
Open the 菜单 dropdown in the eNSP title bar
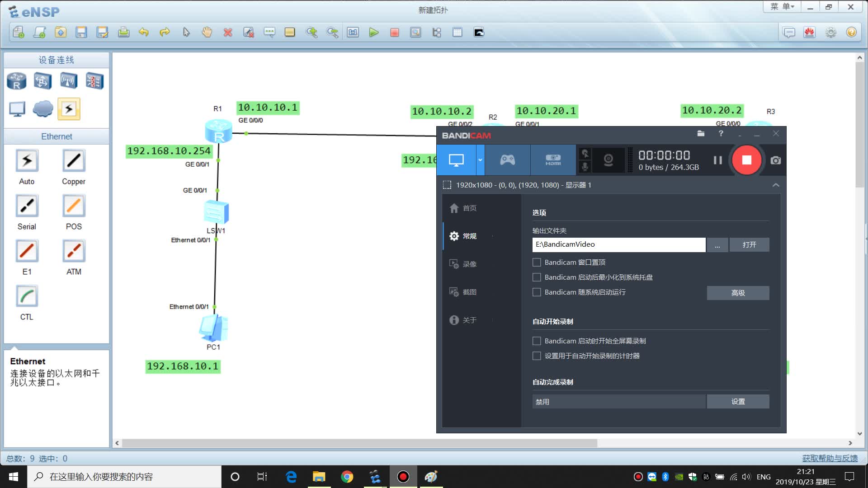(x=782, y=7)
